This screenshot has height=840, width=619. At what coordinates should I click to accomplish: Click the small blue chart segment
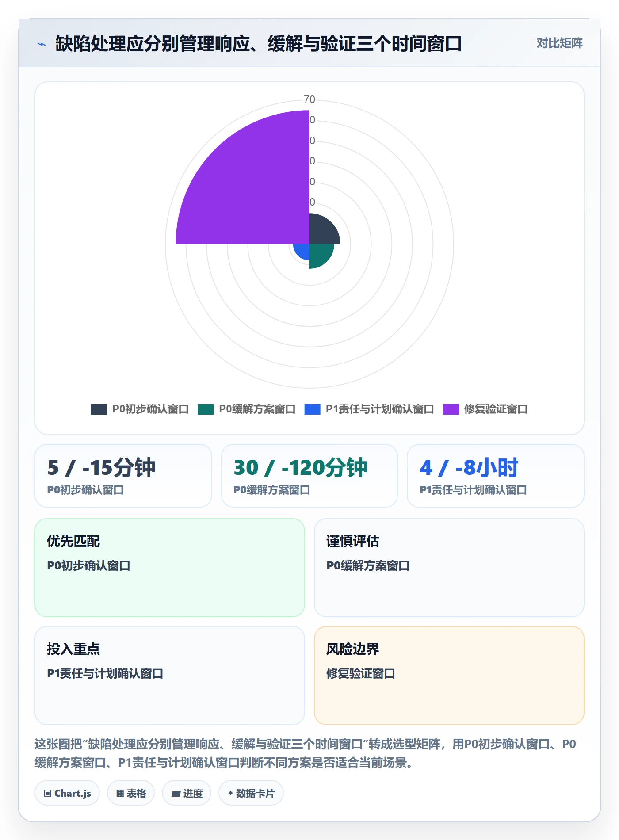pyautogui.click(x=303, y=250)
